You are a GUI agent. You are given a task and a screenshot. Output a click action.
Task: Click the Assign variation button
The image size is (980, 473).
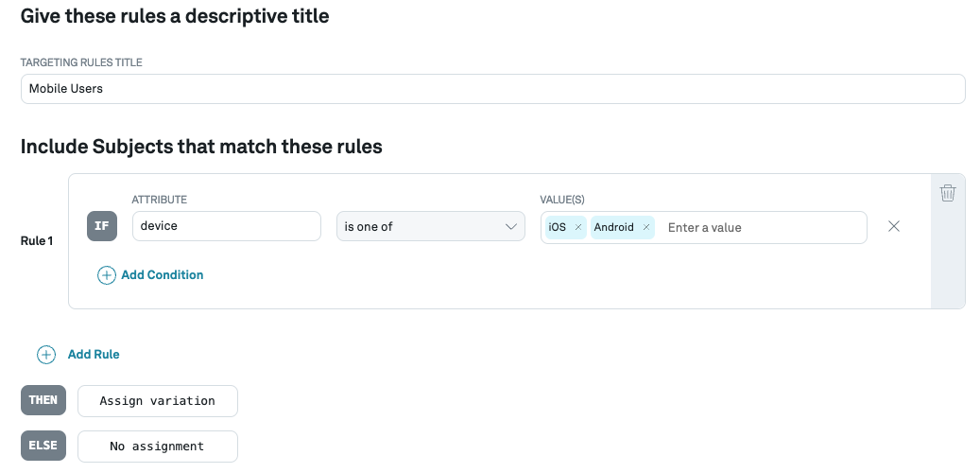(x=157, y=401)
